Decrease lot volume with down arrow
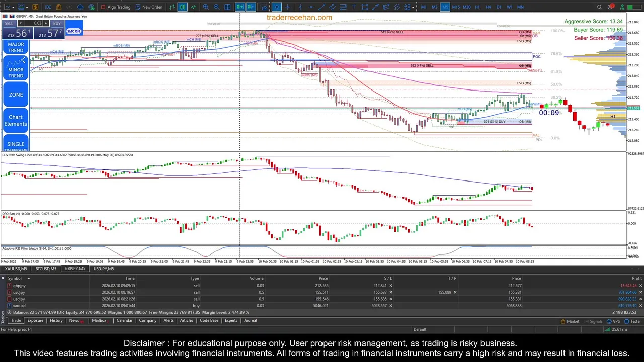Image resolution: width=644 pixels, height=362 pixels. click(21, 23)
